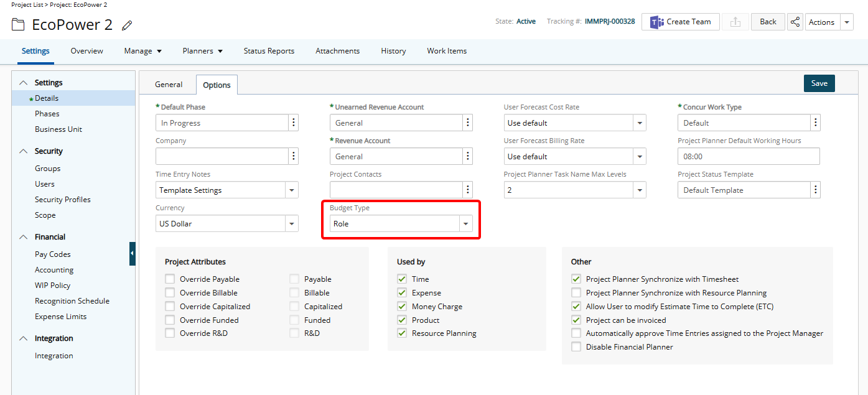Uncheck Allow User to modify ETC
Screen dimensions: 868x395
click(x=576, y=307)
